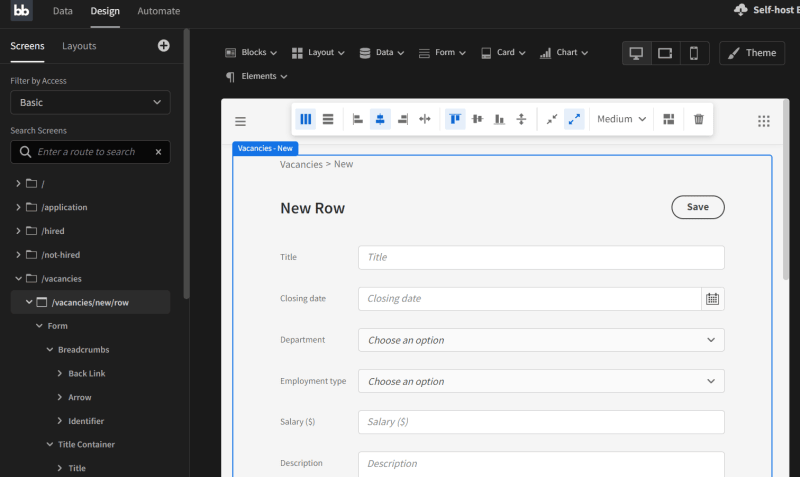Open the calendar picker for Closing date
The height and width of the screenshot is (477, 800).
click(x=712, y=299)
